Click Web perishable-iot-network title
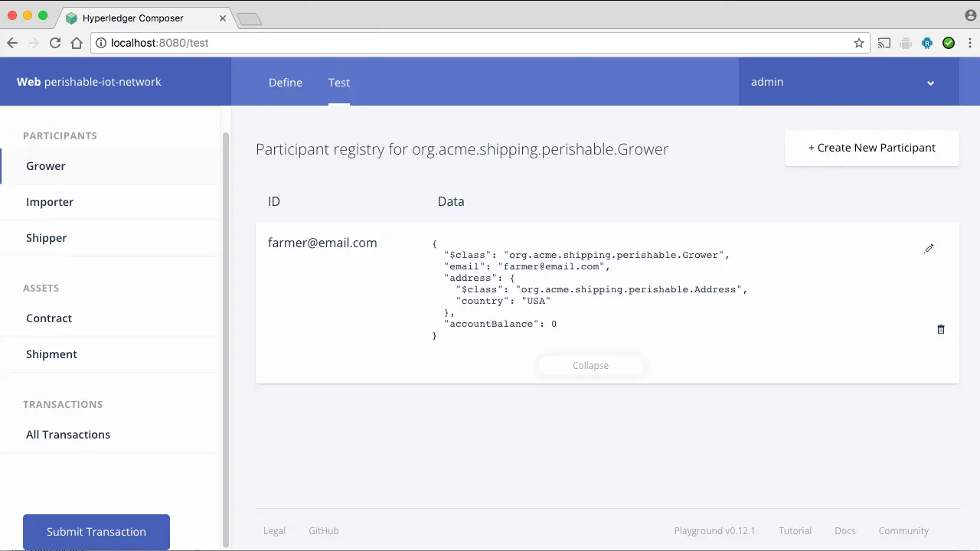 click(89, 82)
